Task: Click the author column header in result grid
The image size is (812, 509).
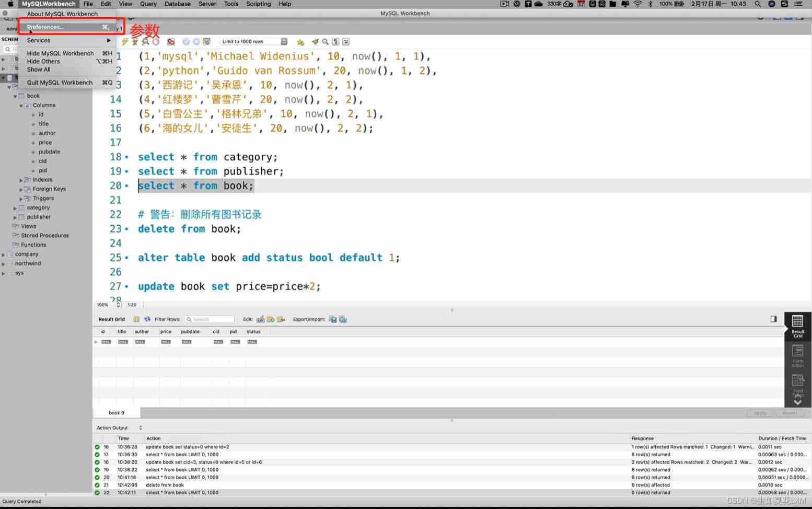Action: tap(142, 332)
